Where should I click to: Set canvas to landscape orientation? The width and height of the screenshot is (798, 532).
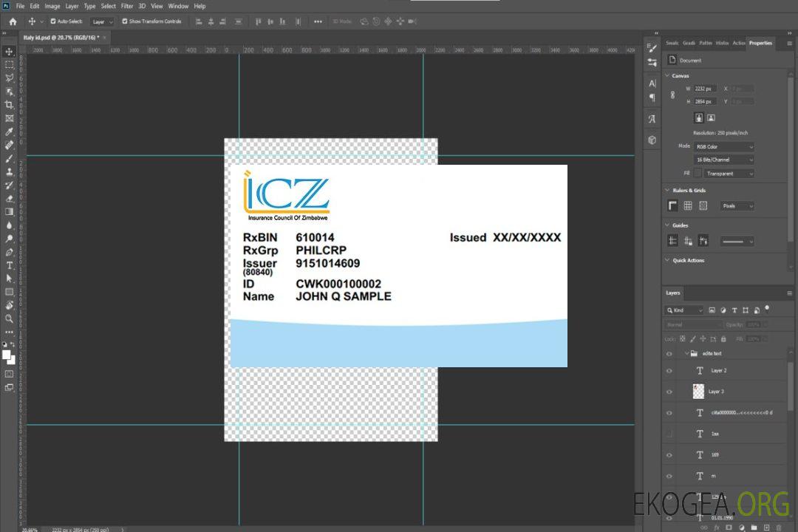(711, 117)
